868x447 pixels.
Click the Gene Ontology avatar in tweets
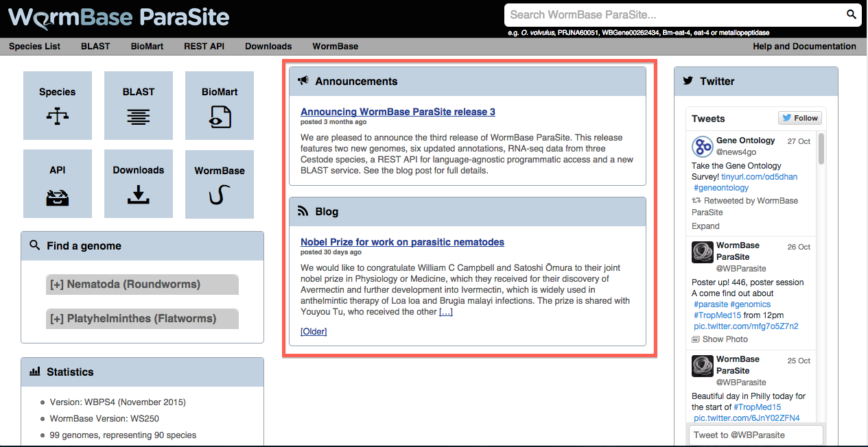tap(702, 146)
